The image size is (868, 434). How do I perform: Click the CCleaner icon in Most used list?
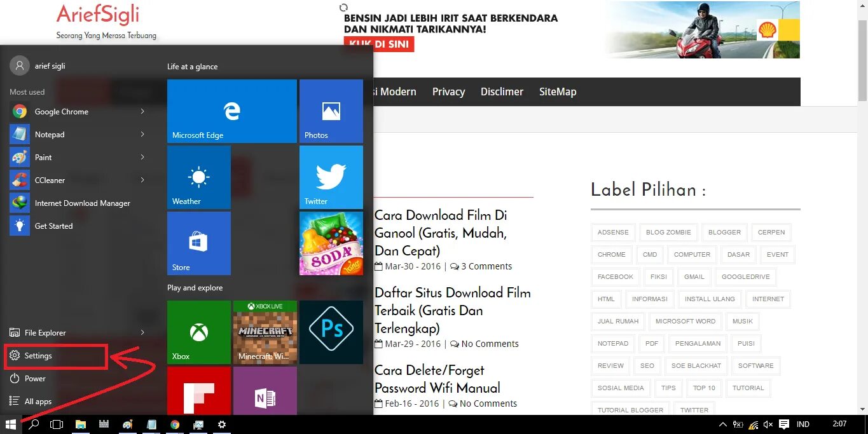pyautogui.click(x=20, y=180)
